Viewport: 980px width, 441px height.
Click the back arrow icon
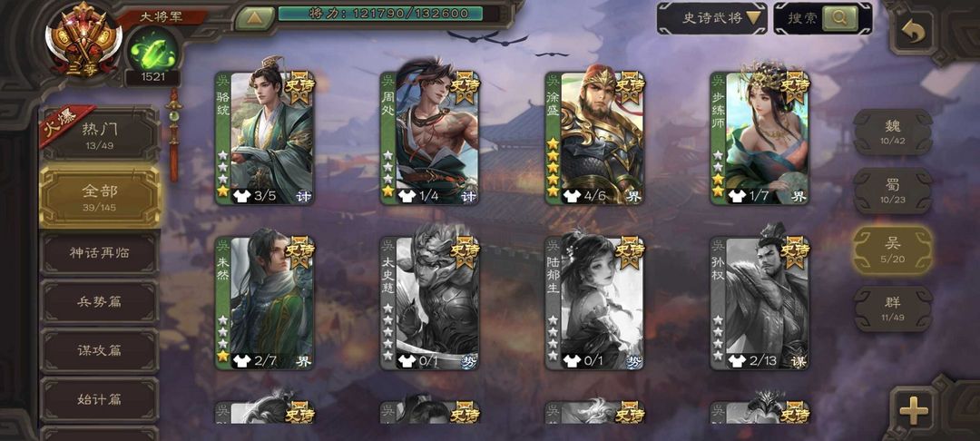point(913,33)
